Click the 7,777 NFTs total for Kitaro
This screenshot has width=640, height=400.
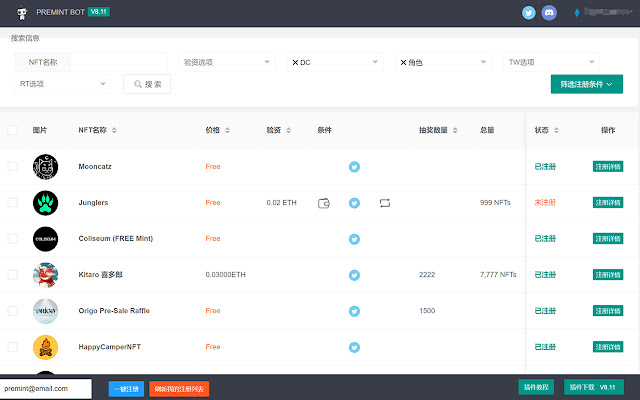click(498, 275)
